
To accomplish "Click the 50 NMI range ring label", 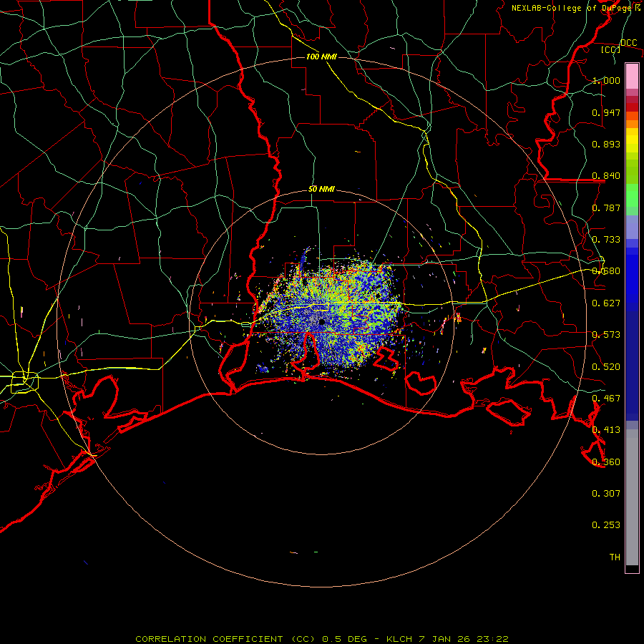I will pos(321,190).
